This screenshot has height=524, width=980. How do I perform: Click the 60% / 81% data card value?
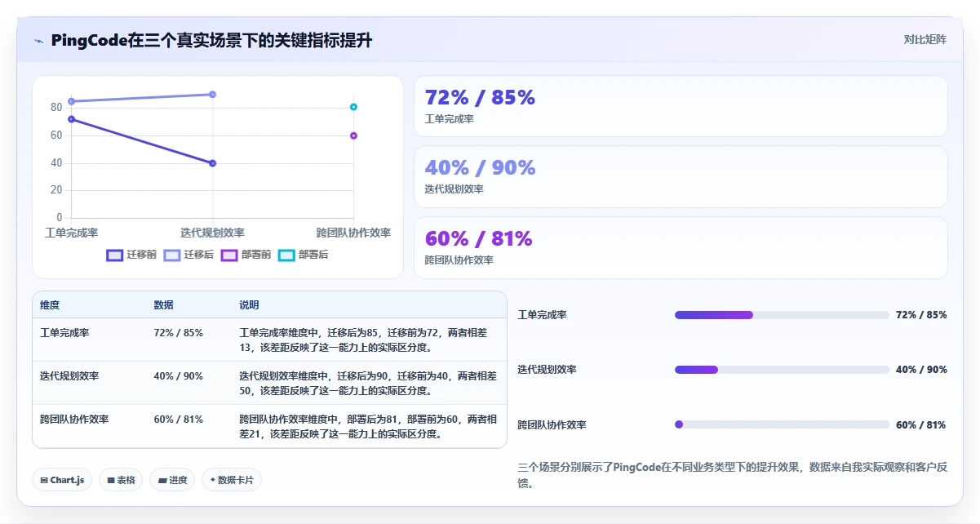(478, 238)
